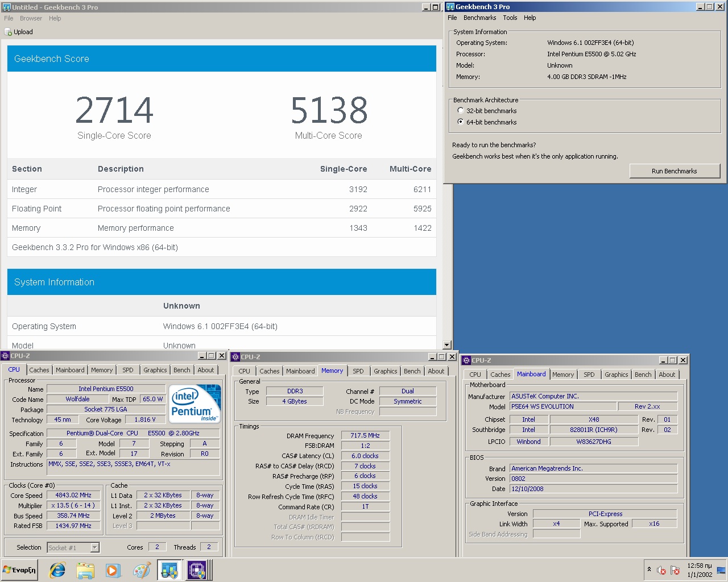
Task: Open SPD tab in middle CPU-Z window
Action: (358, 371)
